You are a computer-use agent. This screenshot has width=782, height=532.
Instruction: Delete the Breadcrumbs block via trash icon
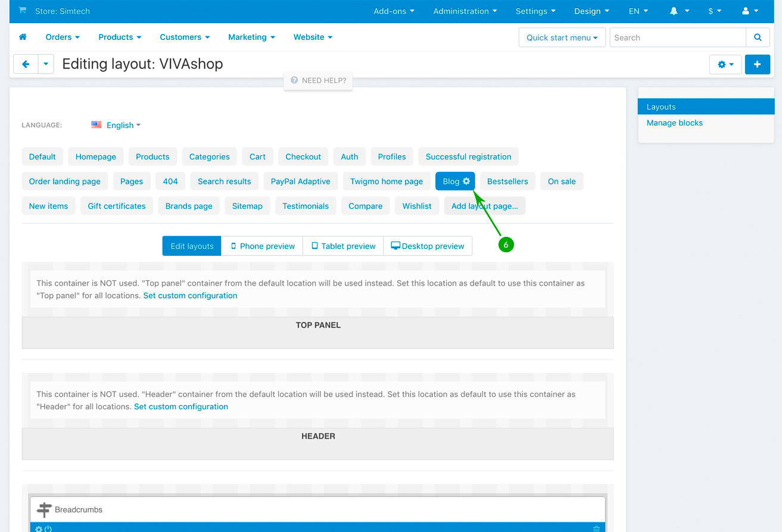tap(597, 528)
